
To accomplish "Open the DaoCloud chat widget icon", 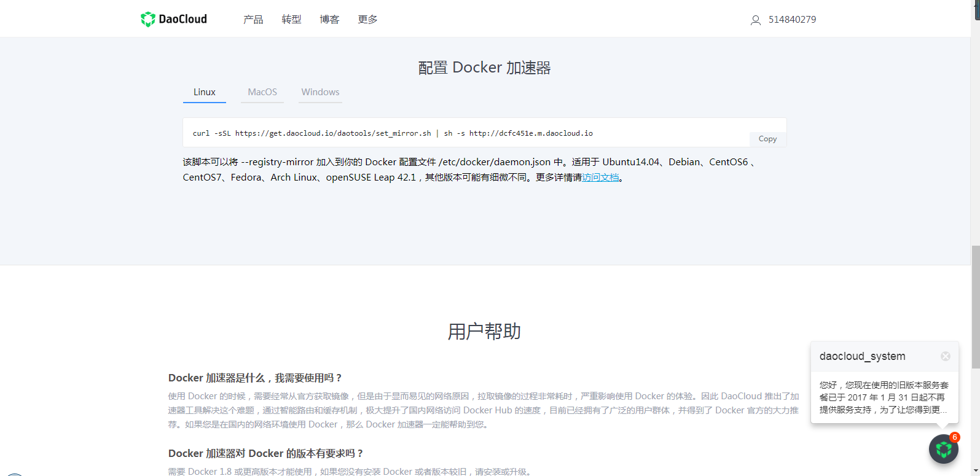I will 944,449.
